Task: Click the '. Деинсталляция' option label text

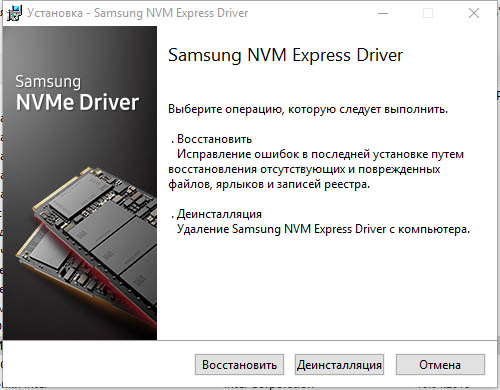Action: [216, 214]
